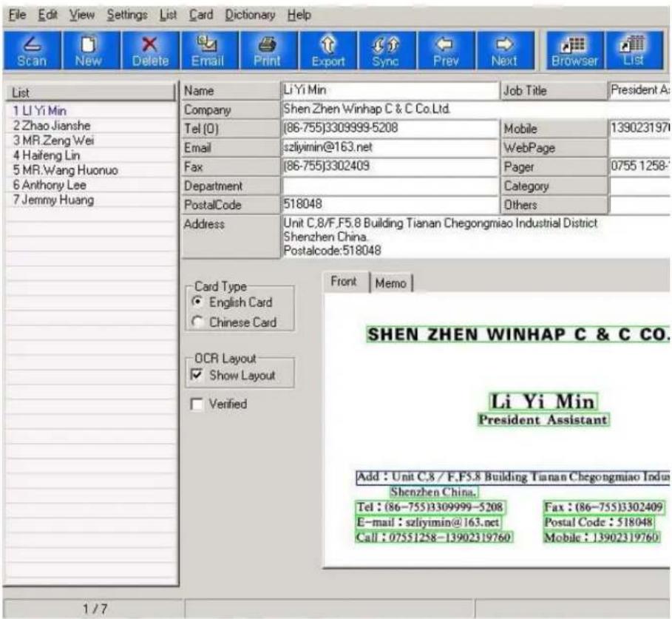Delete the current card
672x619 pixels.
(x=150, y=50)
